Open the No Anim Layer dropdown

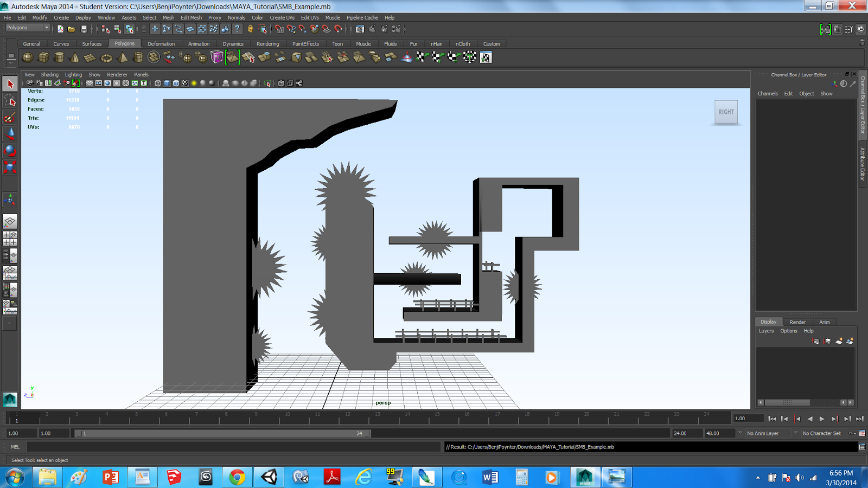tap(768, 433)
